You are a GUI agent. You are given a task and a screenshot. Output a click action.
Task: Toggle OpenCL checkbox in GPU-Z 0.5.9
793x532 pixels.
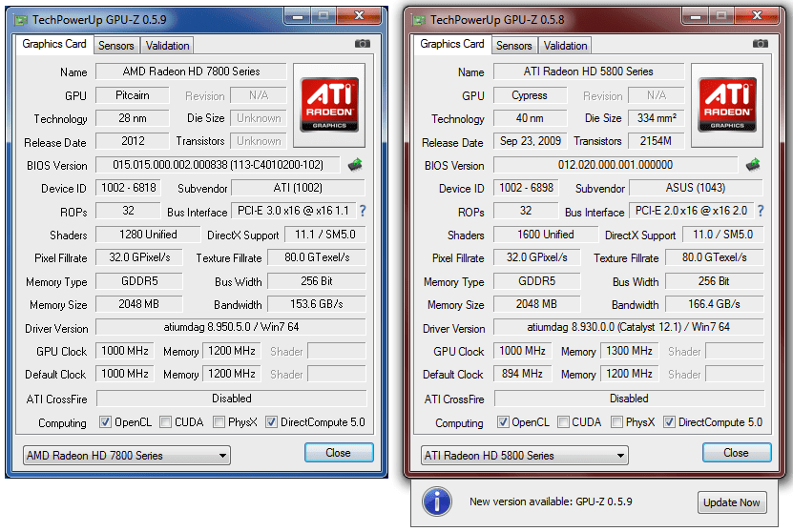tap(105, 421)
